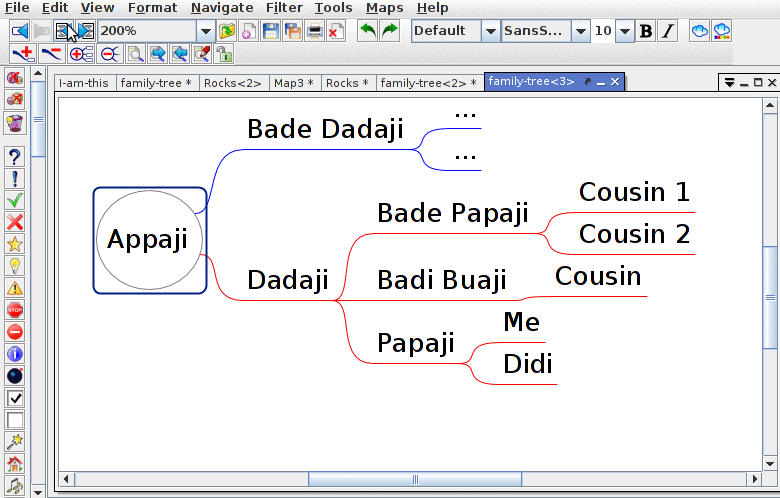Click the Redo arrow in the toolbar
Screen dimensions: 780x498
(x=389, y=31)
